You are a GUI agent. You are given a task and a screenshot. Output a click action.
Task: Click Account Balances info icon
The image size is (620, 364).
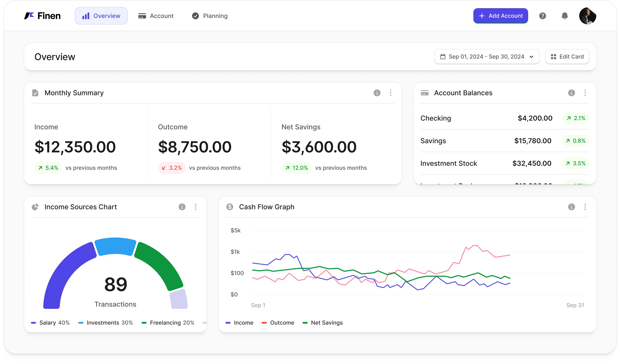[x=572, y=93]
